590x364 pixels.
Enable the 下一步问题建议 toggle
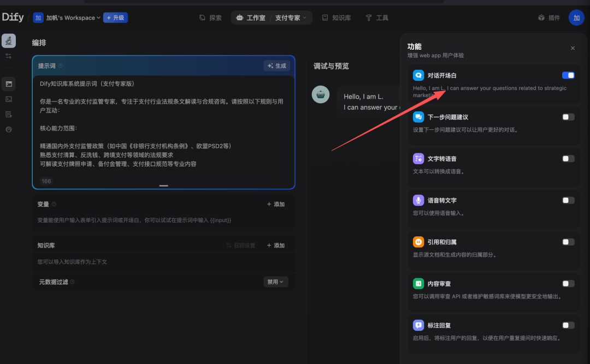(x=568, y=117)
